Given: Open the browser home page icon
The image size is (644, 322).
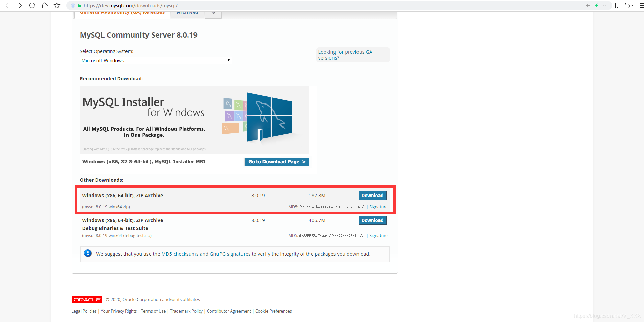Looking at the screenshot, I should [45, 6].
